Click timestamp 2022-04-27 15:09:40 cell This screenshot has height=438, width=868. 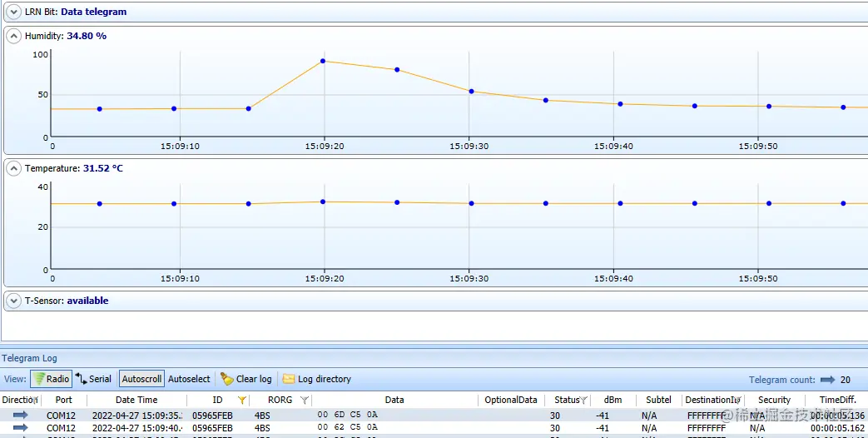(x=137, y=428)
